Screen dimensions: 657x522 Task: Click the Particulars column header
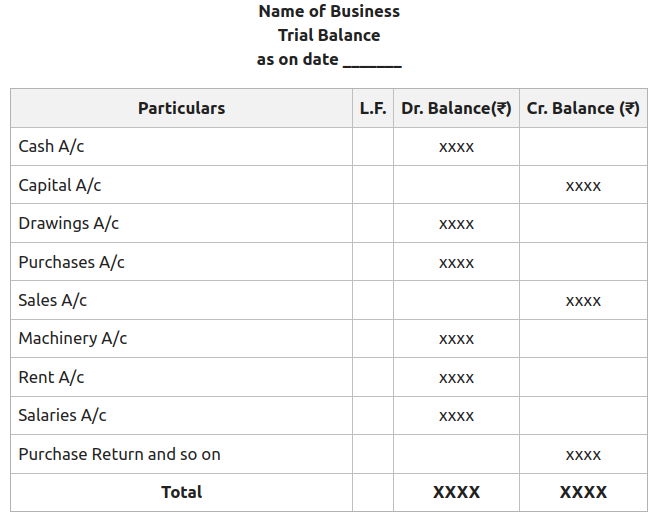click(181, 108)
